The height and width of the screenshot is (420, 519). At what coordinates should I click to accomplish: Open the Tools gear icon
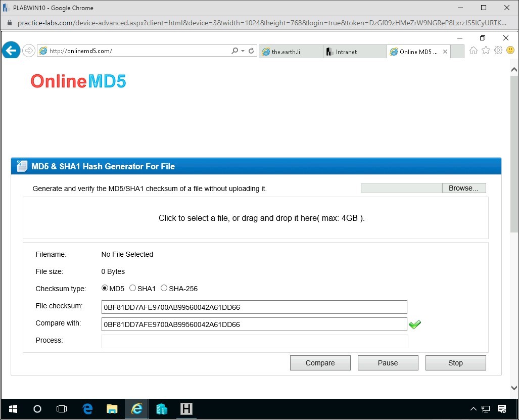tap(498, 51)
